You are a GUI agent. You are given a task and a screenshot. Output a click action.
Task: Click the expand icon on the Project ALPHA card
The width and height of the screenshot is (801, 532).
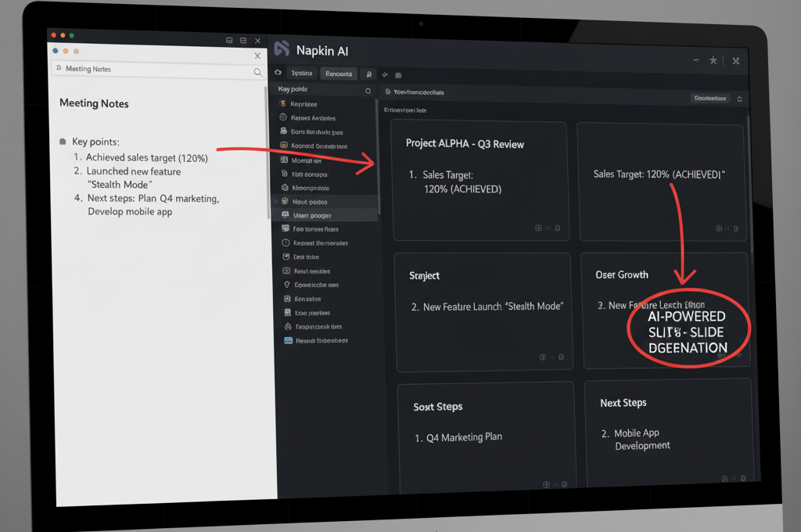[537, 228]
